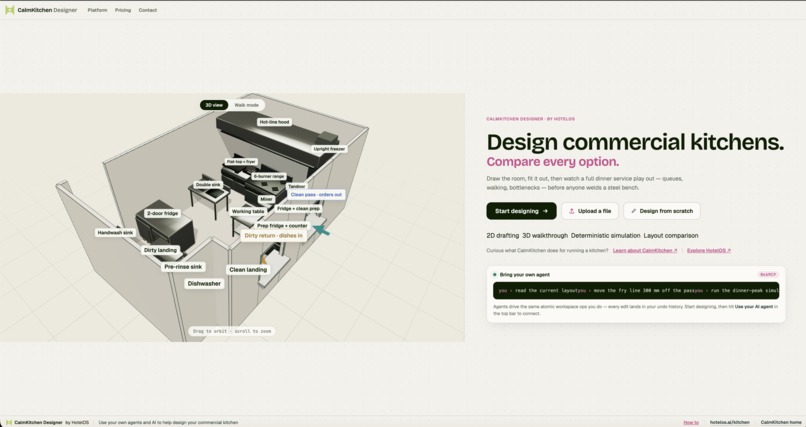Select Clean pass · orders out label
This screenshot has width=806, height=427.
click(x=316, y=195)
